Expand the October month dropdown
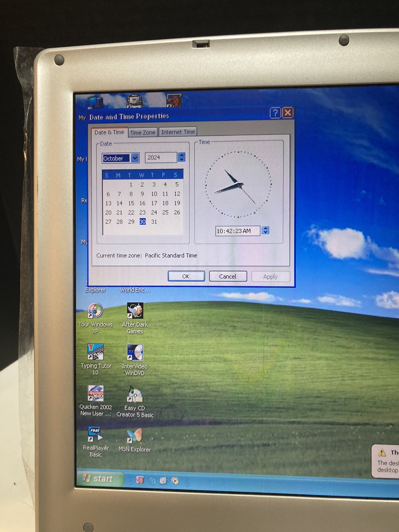 (135, 158)
